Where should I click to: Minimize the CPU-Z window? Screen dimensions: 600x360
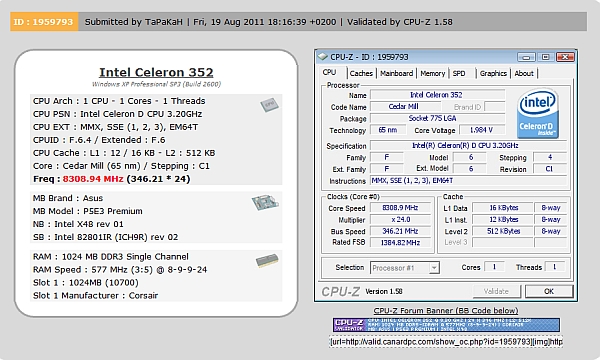pos(526,57)
